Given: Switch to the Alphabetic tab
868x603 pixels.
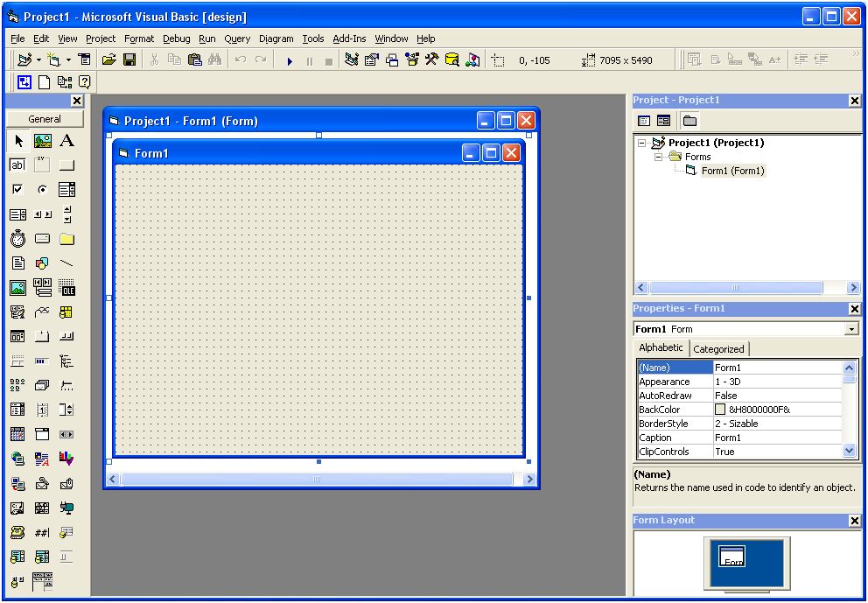Looking at the screenshot, I should 661,347.
